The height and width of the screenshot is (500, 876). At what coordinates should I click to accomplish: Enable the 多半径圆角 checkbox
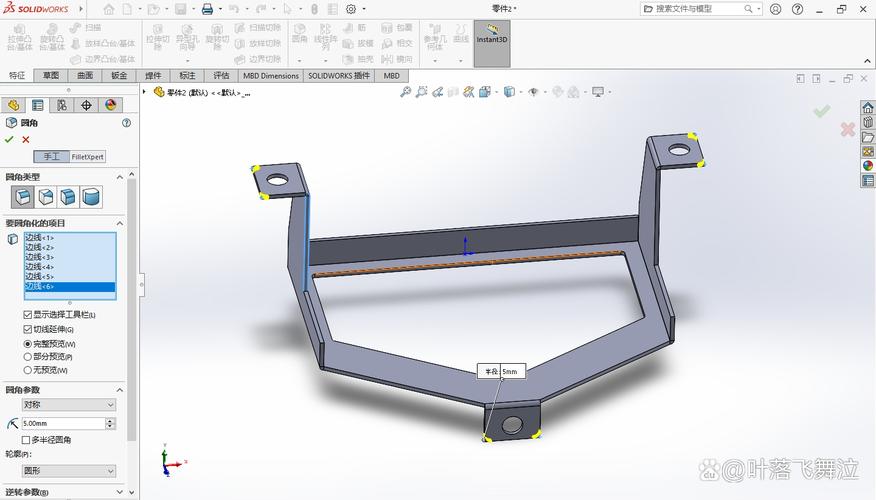tap(26, 440)
